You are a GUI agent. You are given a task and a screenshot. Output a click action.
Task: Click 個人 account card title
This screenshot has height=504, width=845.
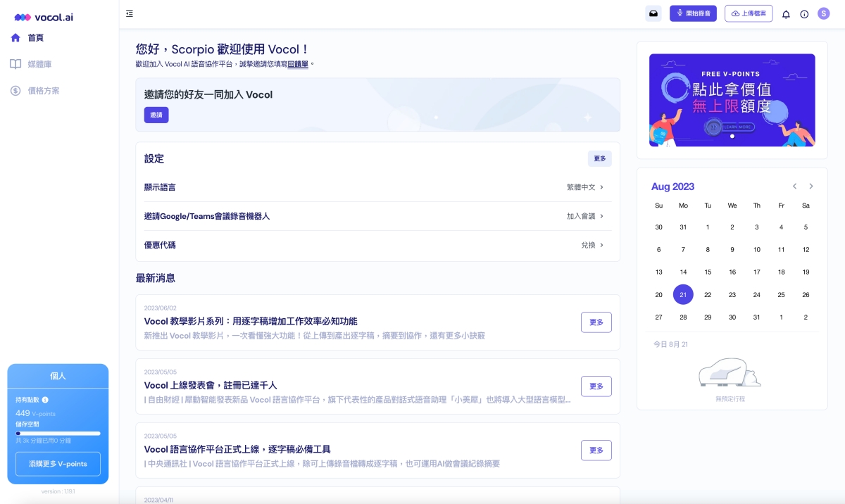pyautogui.click(x=58, y=376)
